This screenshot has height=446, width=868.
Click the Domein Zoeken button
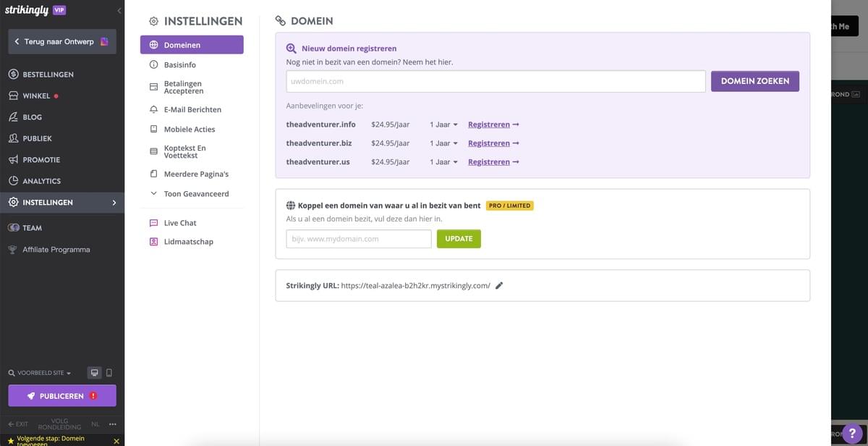pos(755,81)
